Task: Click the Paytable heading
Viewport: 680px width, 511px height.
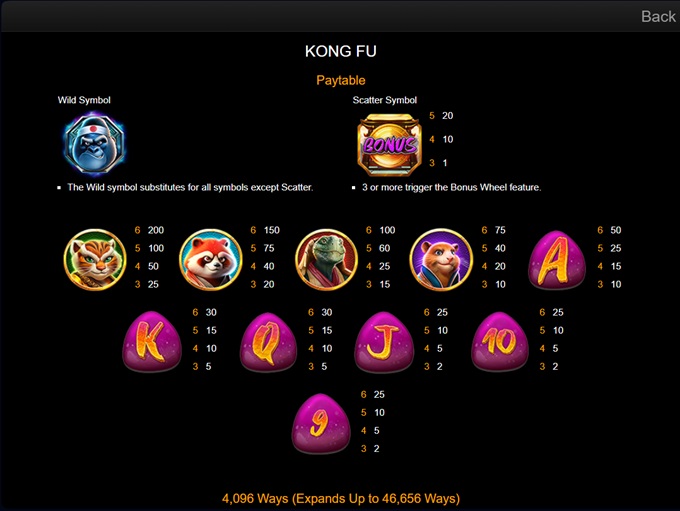Action: point(340,80)
